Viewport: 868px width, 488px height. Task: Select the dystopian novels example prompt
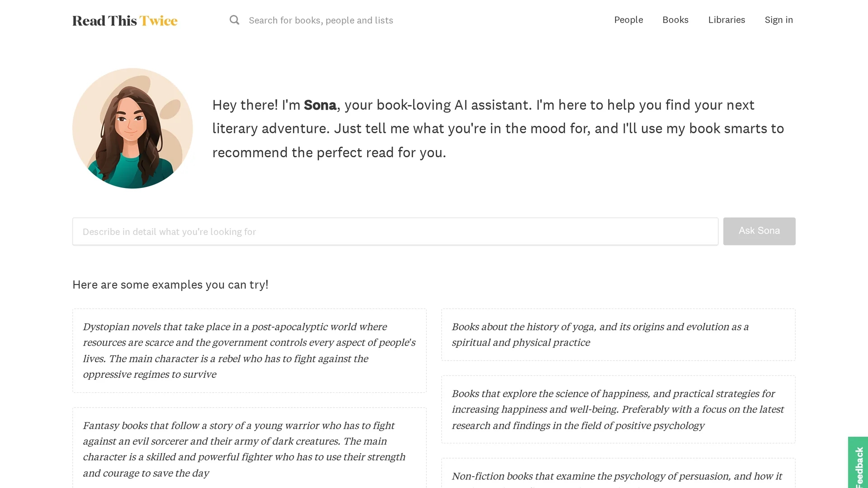pyautogui.click(x=250, y=351)
